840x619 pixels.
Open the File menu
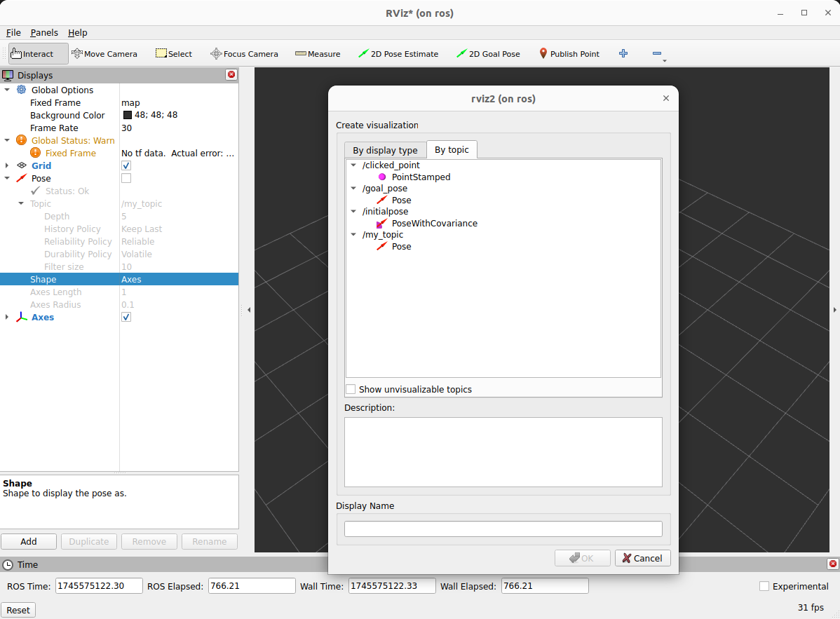tap(13, 33)
